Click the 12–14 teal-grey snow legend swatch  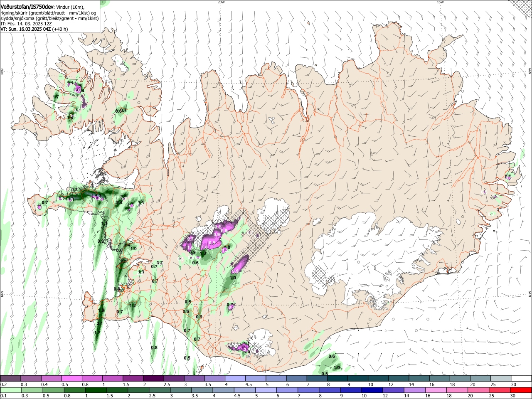[399, 379]
